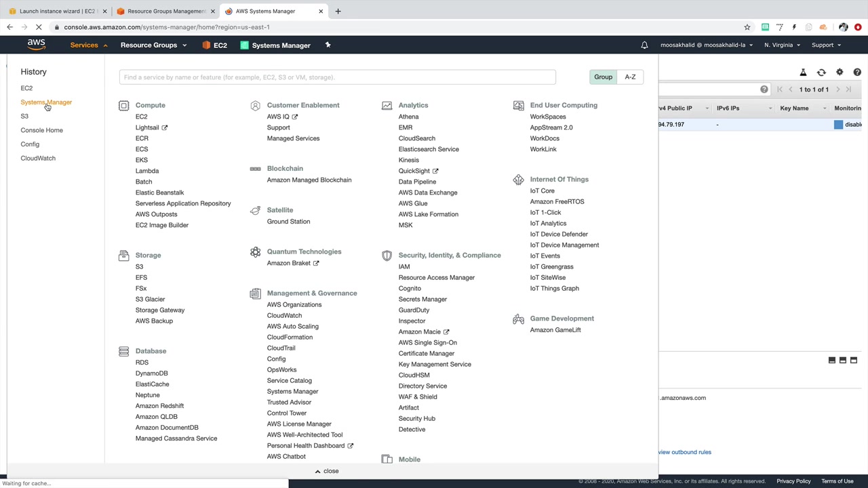Open S3 Glacier under Storage

tap(150, 300)
